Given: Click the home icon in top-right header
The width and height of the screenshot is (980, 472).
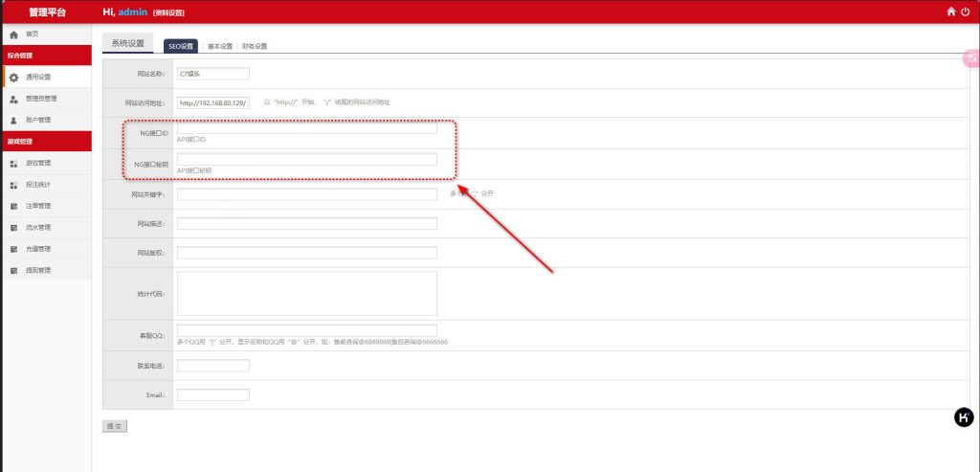Looking at the screenshot, I should click(950, 11).
